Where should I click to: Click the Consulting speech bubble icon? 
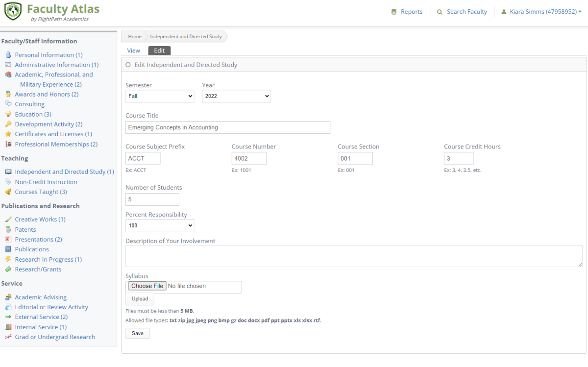8,104
